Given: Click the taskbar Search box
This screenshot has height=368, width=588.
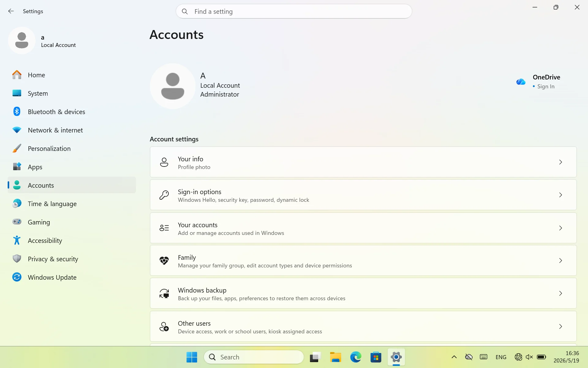Looking at the screenshot, I should pos(254,357).
